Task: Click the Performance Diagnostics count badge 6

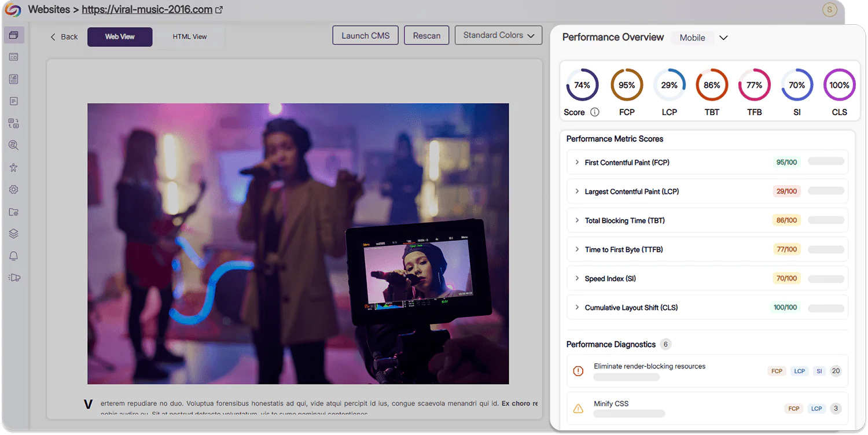Action: [665, 344]
